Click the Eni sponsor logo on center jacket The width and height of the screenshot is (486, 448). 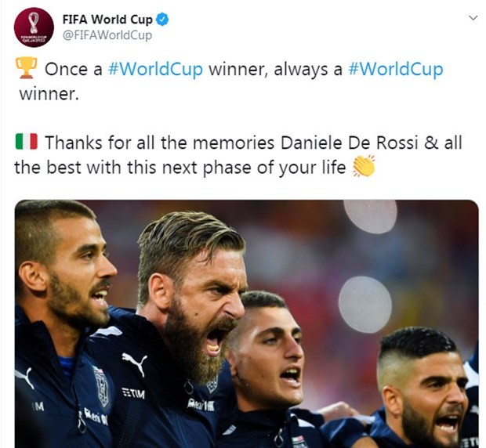(x=200, y=404)
